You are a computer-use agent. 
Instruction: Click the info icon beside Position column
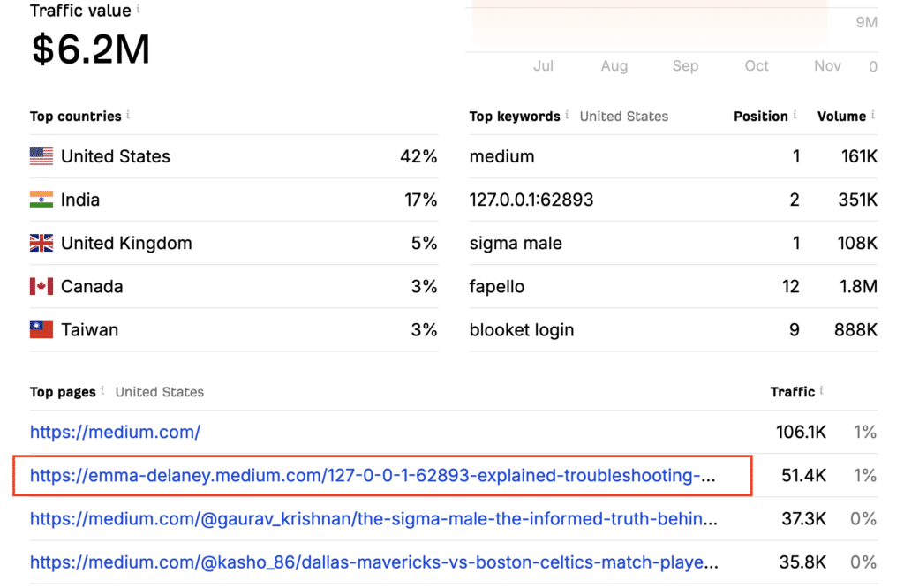(x=795, y=115)
